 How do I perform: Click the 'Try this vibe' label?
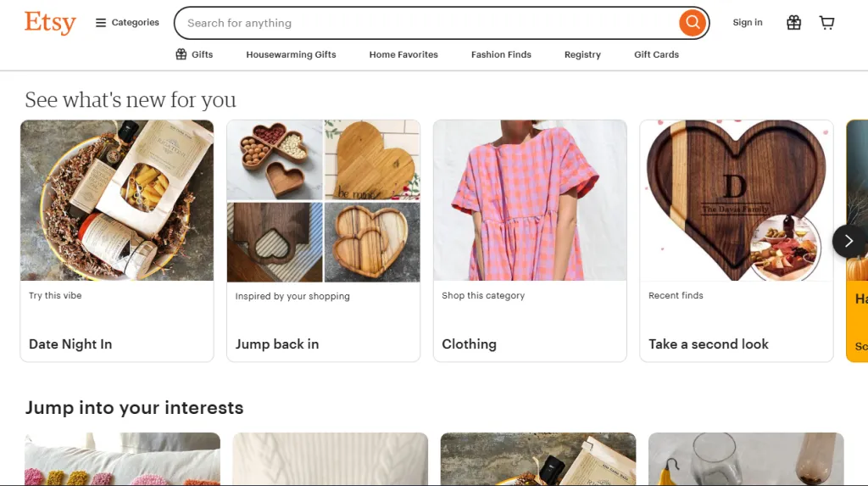click(x=55, y=295)
